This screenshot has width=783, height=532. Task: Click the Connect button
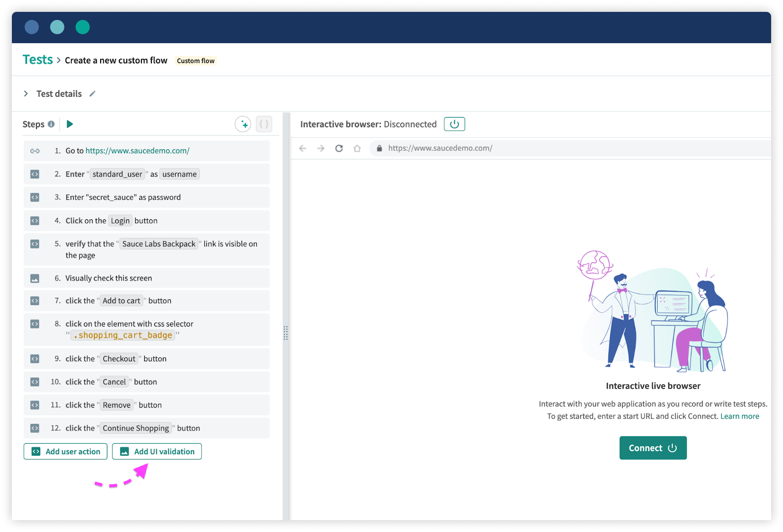(652, 448)
